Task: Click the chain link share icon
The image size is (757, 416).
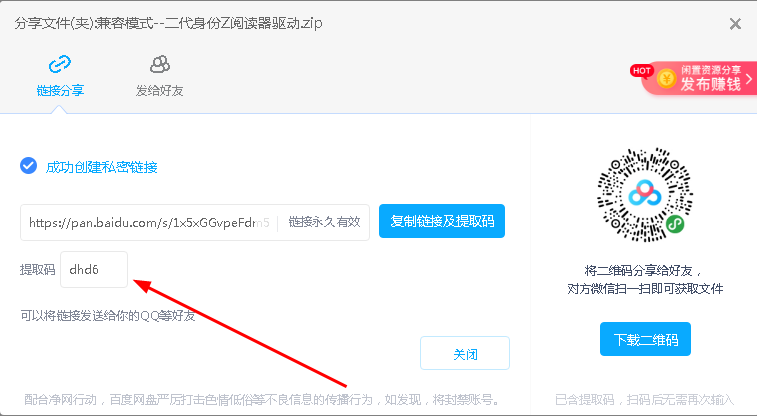Action: 60,64
